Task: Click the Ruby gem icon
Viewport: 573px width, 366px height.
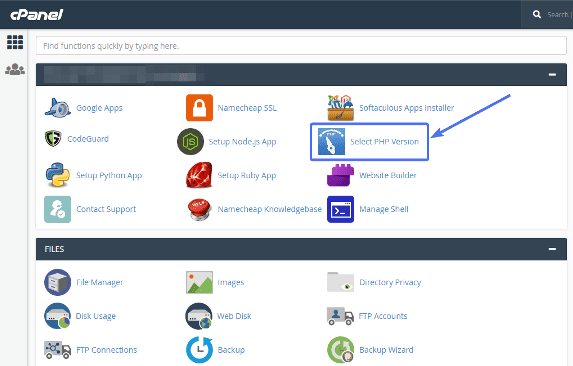Action: click(199, 175)
